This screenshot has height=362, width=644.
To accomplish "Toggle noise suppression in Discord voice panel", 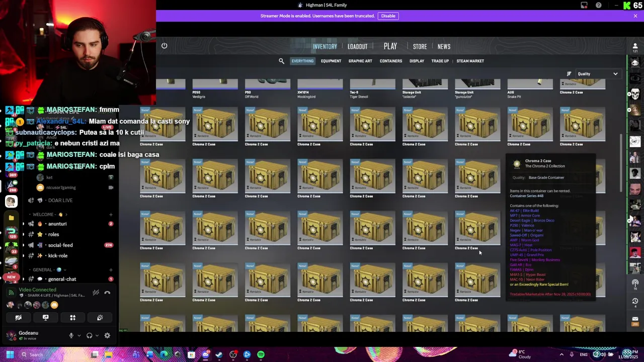I will click(x=96, y=292).
